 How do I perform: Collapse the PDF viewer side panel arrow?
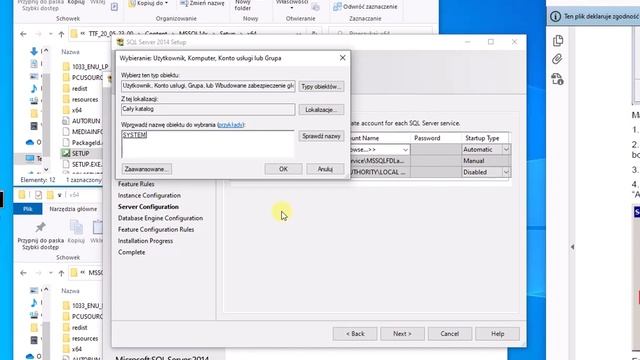572,247
